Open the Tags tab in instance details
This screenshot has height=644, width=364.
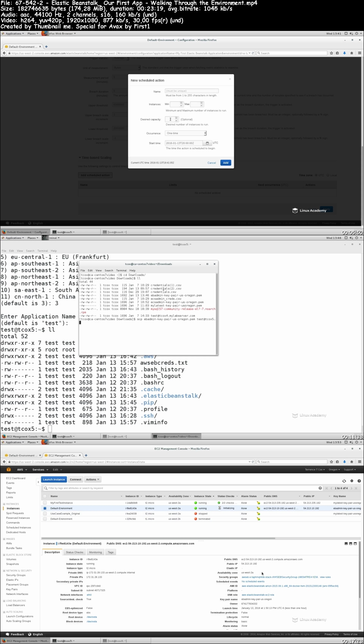pyautogui.click(x=111, y=552)
